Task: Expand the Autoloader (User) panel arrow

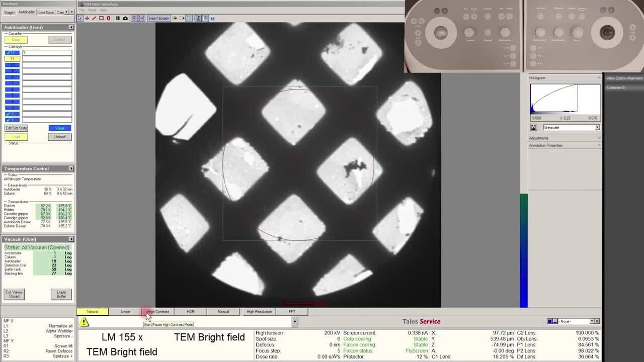Action: tap(71, 27)
